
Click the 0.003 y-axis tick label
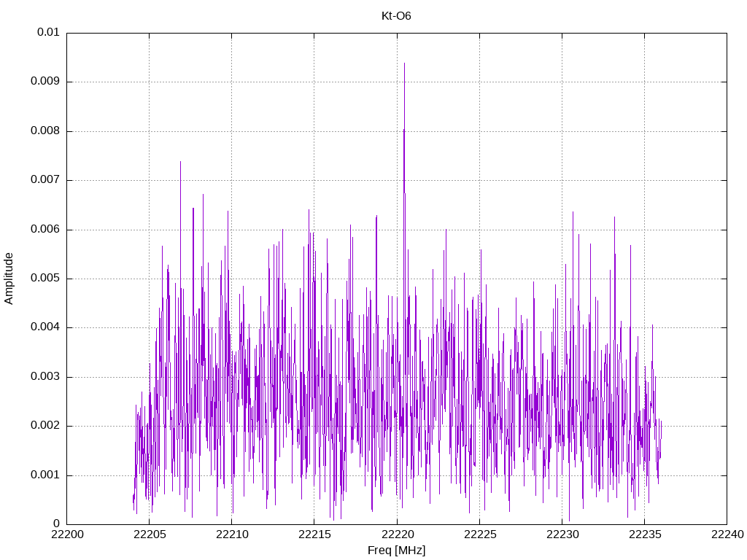[45, 377]
